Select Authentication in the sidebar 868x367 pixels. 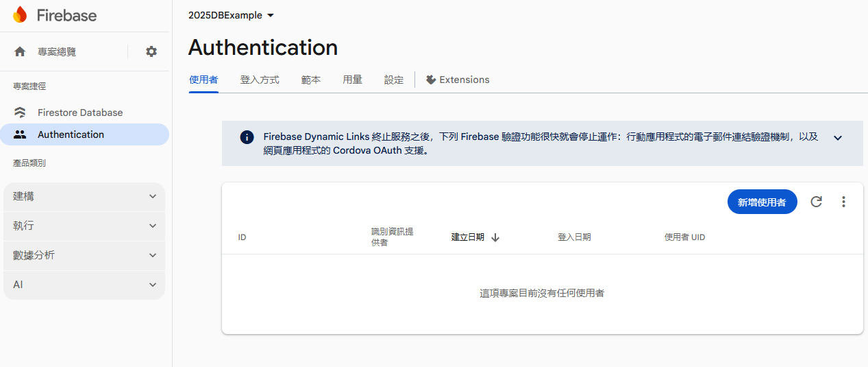click(84, 134)
